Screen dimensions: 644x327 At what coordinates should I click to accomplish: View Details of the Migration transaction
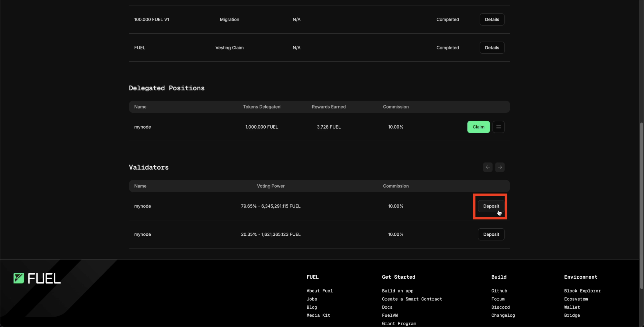pyautogui.click(x=492, y=20)
